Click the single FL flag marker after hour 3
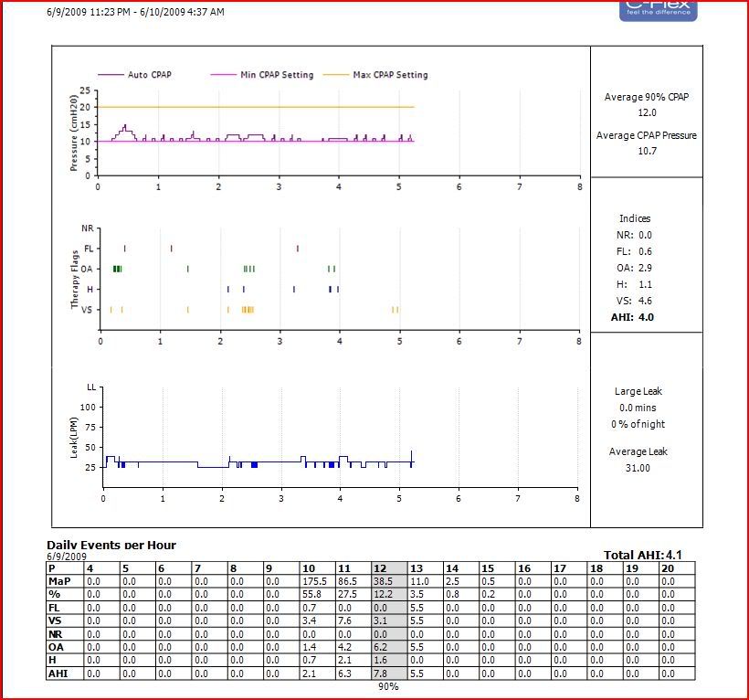Screen dimensions: 749x700 [x=298, y=249]
